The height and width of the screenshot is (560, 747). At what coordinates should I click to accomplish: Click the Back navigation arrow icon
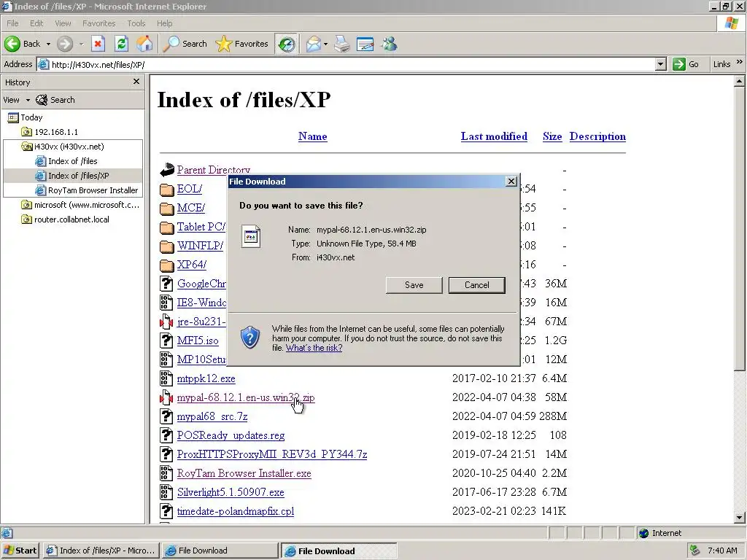coord(12,44)
